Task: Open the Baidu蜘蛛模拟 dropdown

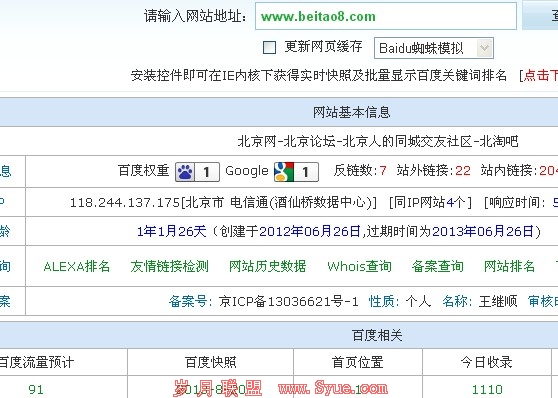Action: 433,48
